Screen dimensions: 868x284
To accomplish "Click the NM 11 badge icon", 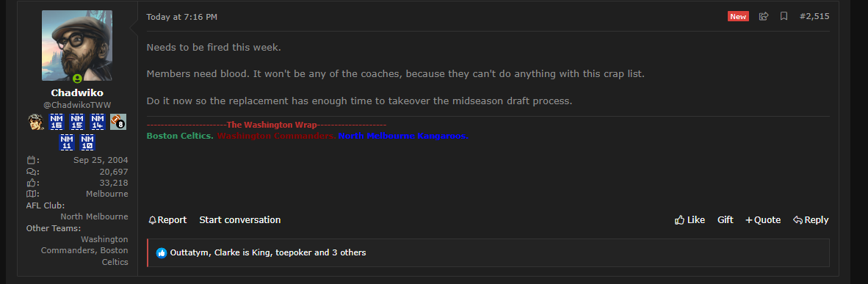I will [x=67, y=142].
